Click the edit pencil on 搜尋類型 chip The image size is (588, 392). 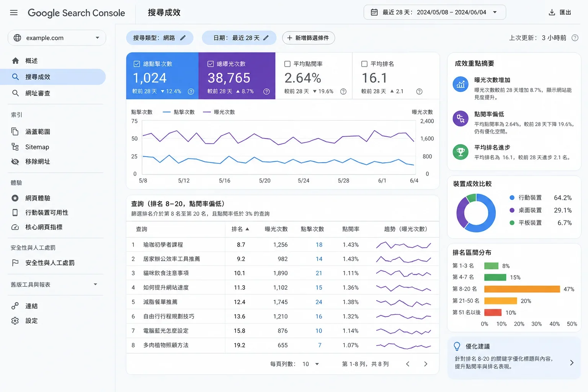pos(183,38)
